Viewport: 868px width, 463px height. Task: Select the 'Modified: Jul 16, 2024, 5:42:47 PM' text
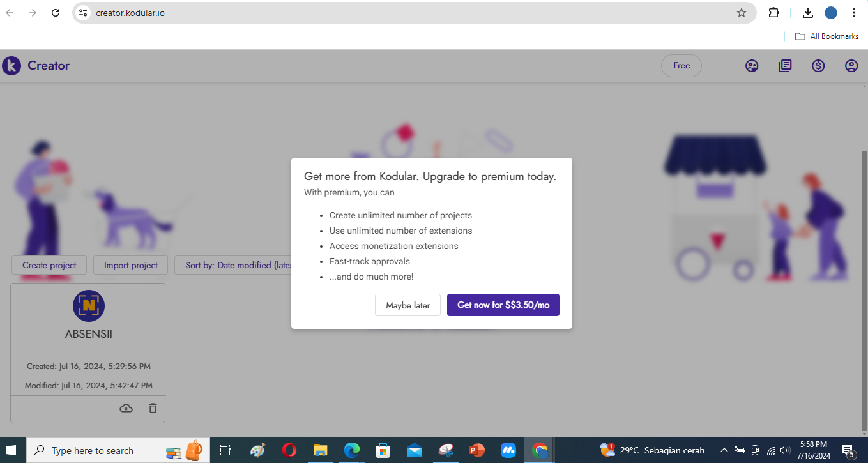click(89, 386)
